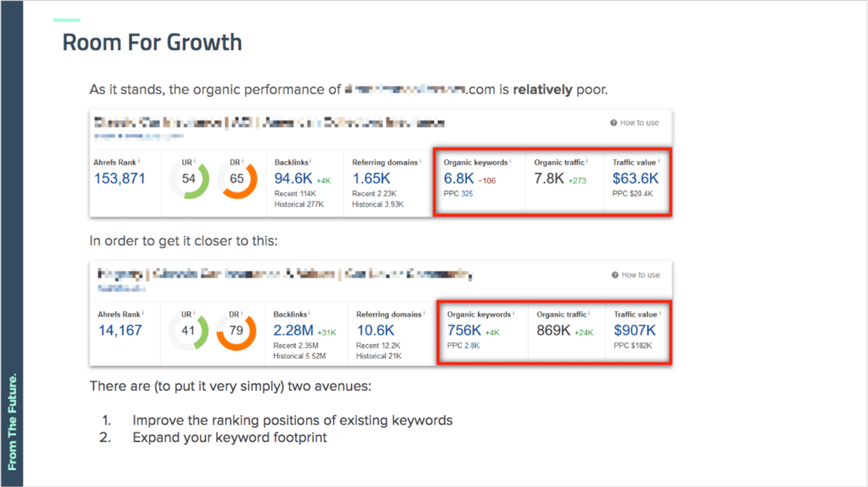Image resolution: width=868 pixels, height=487 pixels.
Task: Click the 756K organic keywords value
Action: 464,330
